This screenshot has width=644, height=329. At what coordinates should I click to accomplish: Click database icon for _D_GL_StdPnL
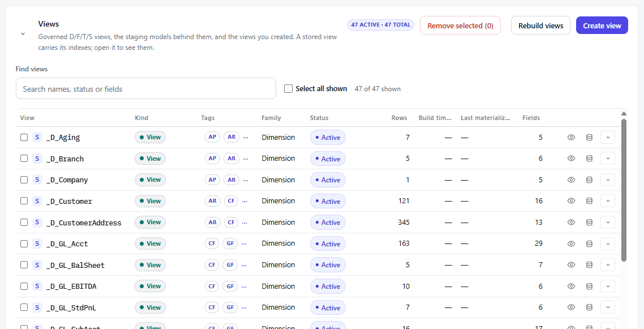(x=589, y=307)
